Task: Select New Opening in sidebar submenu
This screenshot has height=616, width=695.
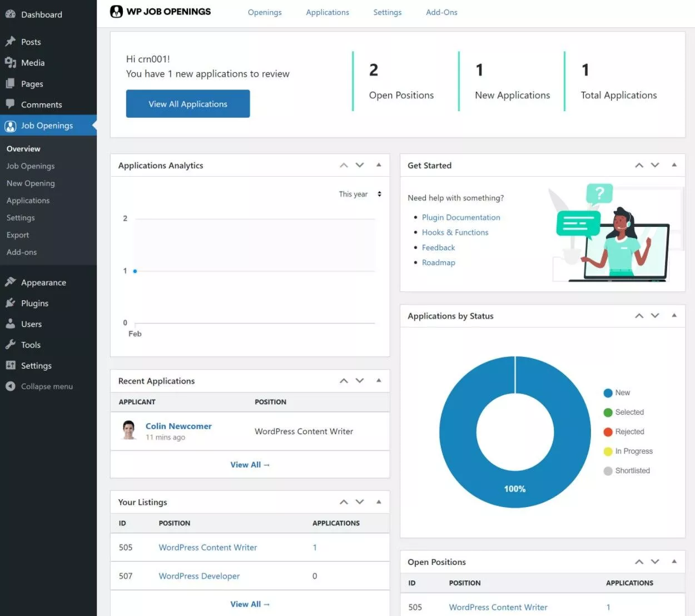Action: pos(31,183)
